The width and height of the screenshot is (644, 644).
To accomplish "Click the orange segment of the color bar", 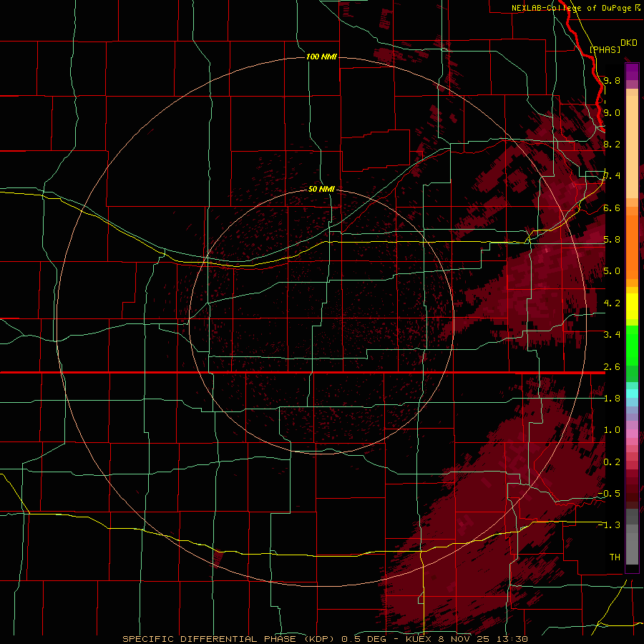I will [632, 246].
